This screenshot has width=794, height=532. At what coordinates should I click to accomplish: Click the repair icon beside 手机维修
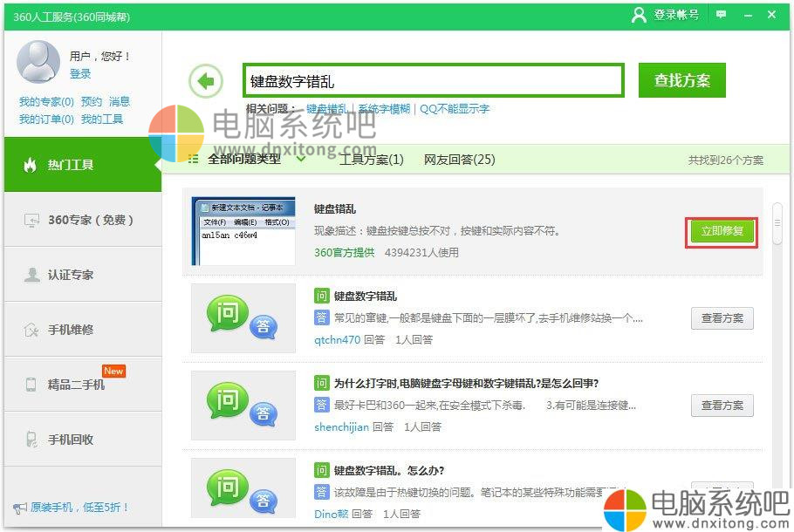tap(31, 330)
